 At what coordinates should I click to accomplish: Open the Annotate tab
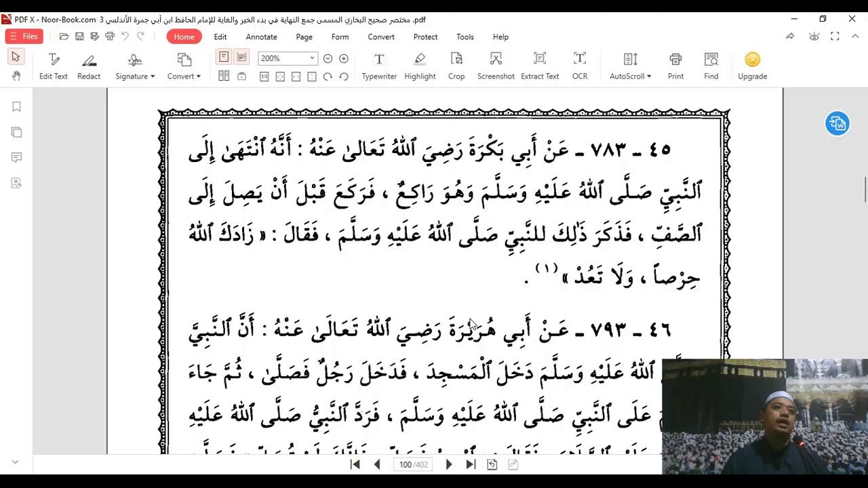coord(261,37)
